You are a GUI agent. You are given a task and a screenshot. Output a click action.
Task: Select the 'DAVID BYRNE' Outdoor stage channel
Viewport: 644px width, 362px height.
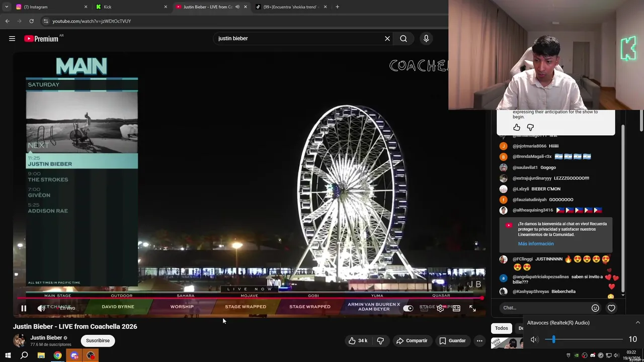pyautogui.click(x=118, y=307)
